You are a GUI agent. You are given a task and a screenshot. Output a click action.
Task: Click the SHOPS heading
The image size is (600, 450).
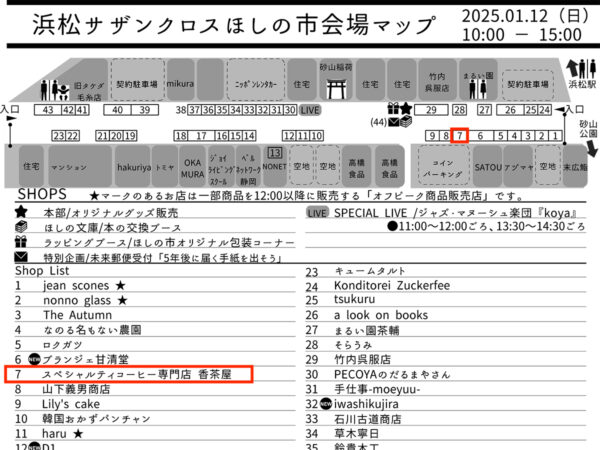[x=42, y=194]
